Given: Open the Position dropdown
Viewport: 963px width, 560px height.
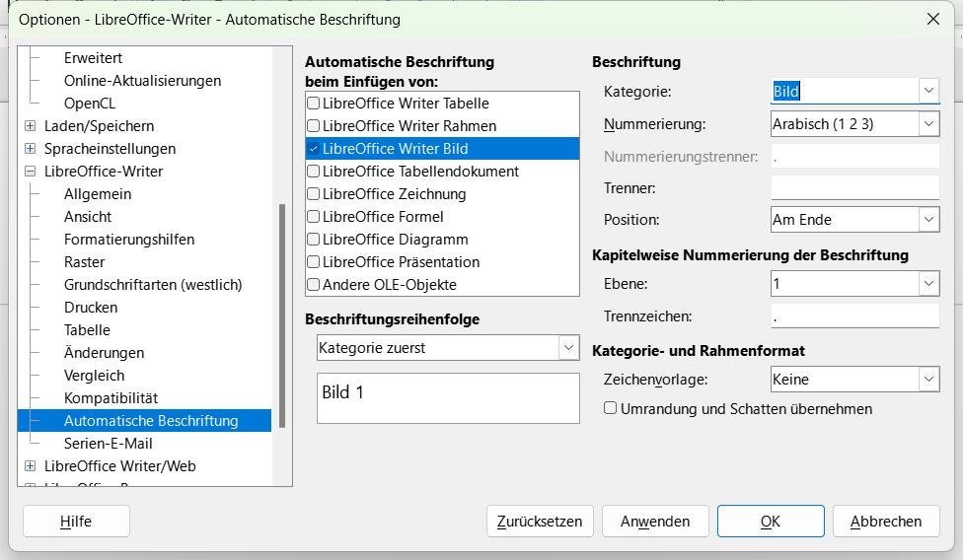Looking at the screenshot, I should tap(854, 220).
